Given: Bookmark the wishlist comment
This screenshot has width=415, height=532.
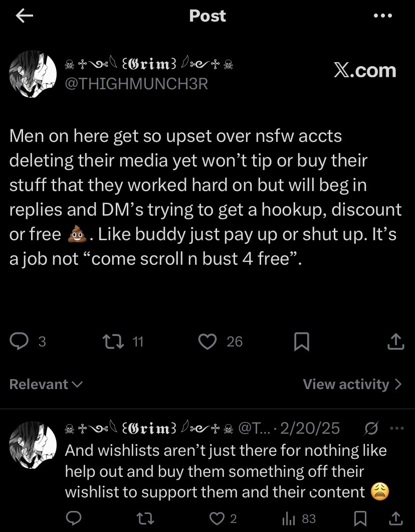Looking at the screenshot, I should pyautogui.click(x=360, y=517).
